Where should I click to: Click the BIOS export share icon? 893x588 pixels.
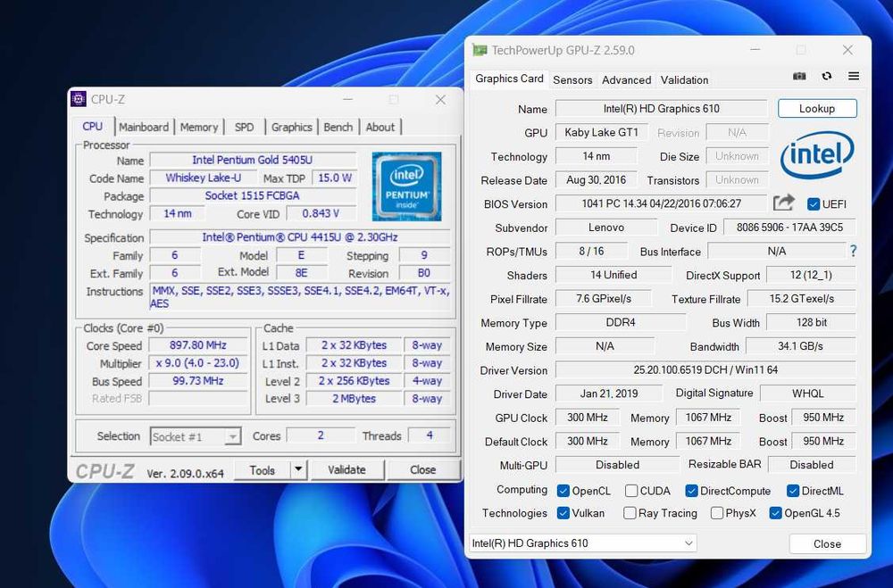point(784,203)
